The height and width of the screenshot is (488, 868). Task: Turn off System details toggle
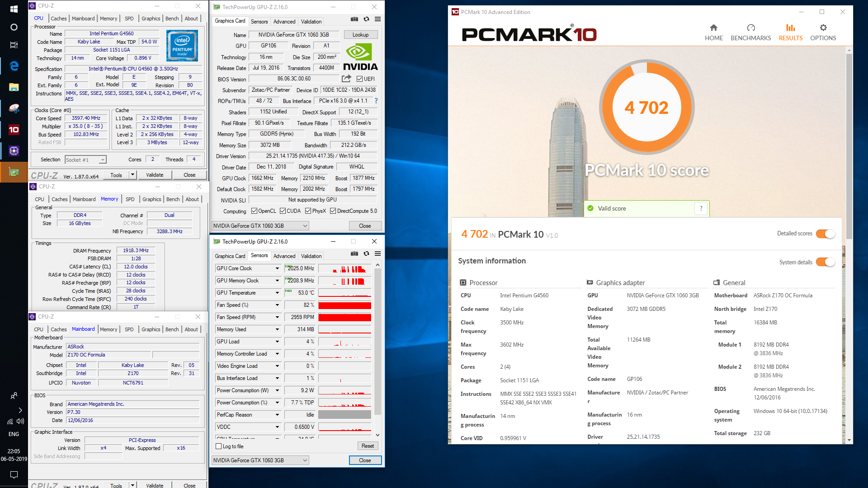coord(826,262)
